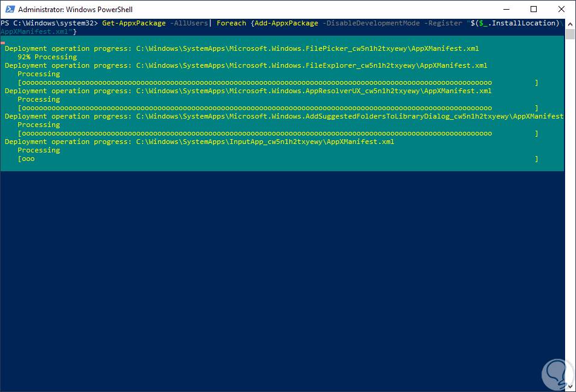Viewport: 576px width, 392px height.
Task: Minimize the PowerShell window
Action: tap(506, 9)
